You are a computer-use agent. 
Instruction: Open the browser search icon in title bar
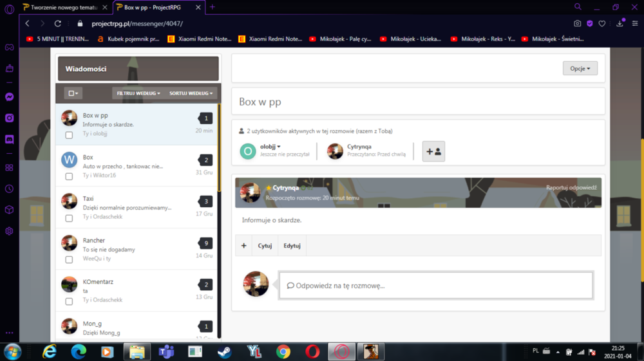tap(578, 7)
